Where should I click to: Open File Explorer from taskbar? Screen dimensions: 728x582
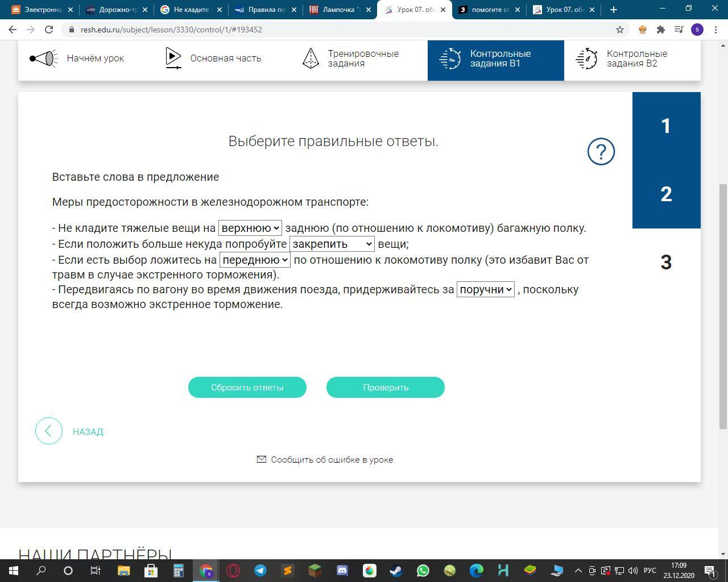point(123,571)
